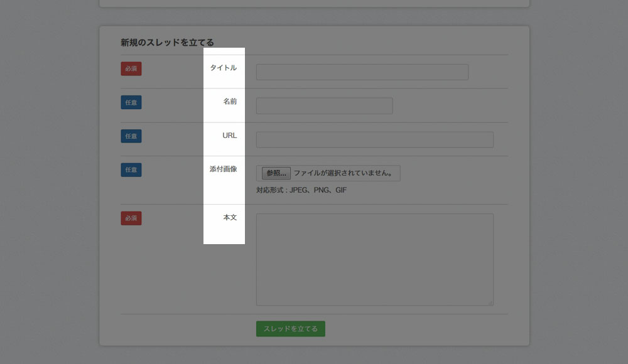Screen dimensions: 628x364
Task: Open file chooser with 参照... button
Action: click(x=276, y=173)
